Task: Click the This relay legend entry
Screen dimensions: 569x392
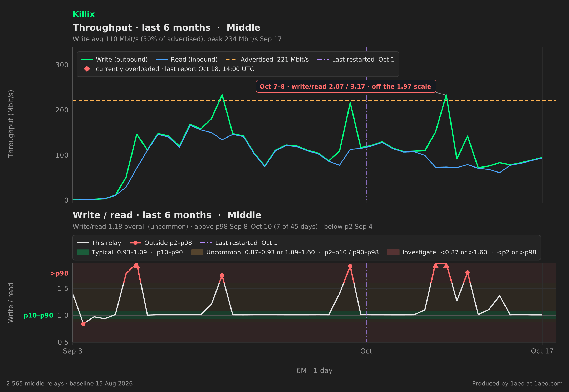Action: 99,243
